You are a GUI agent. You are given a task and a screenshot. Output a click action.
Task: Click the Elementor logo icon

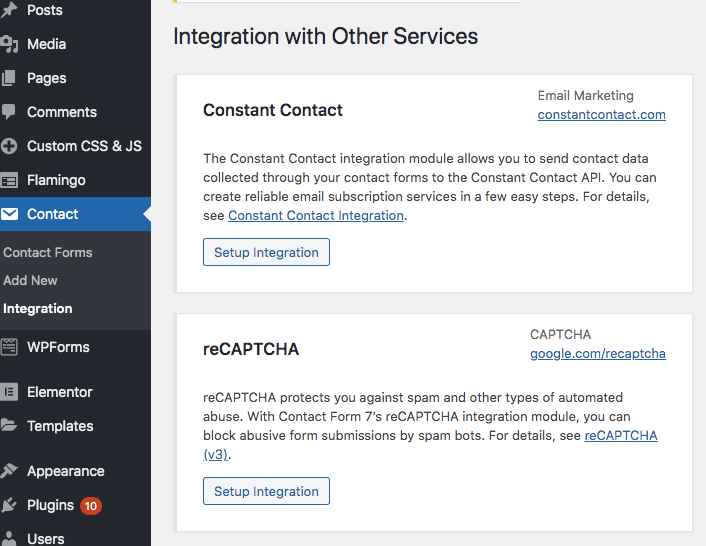[x=9, y=392]
